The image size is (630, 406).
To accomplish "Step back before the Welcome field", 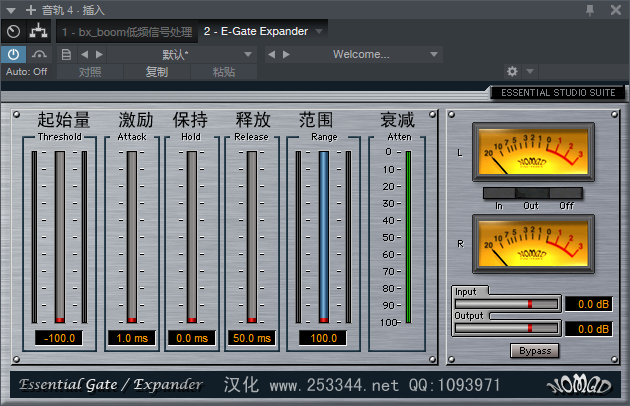I will click(x=272, y=54).
